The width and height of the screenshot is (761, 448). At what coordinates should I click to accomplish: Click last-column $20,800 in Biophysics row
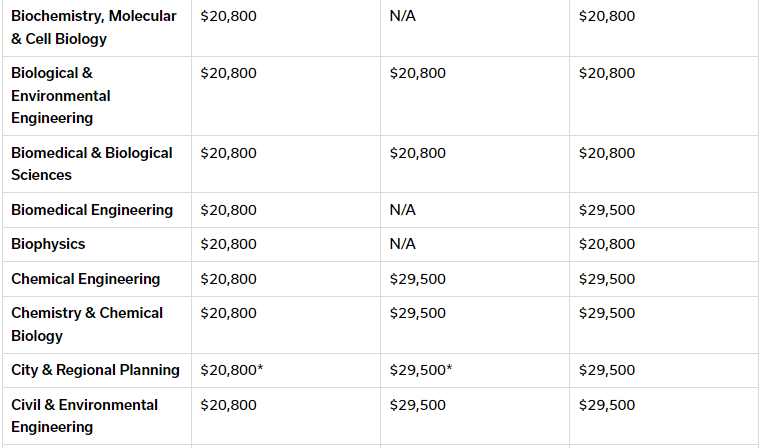tap(607, 244)
